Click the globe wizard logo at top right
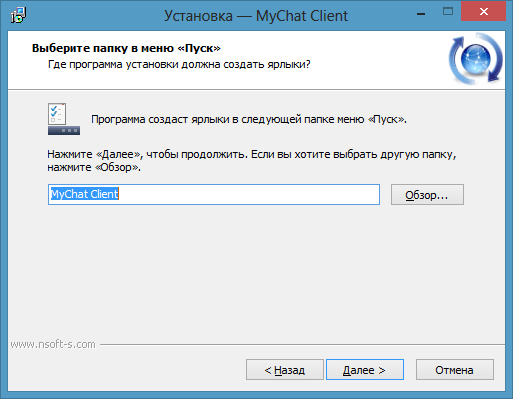513x399 pixels. click(476, 59)
